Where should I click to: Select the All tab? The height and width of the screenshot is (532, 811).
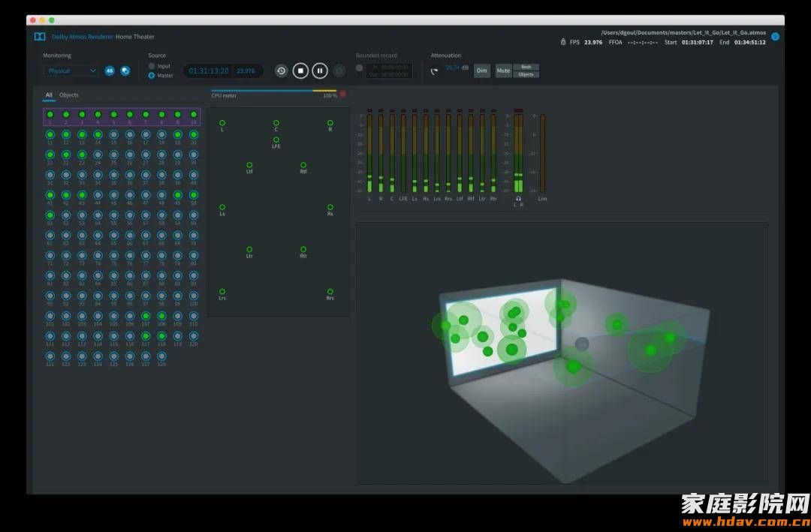pos(49,95)
